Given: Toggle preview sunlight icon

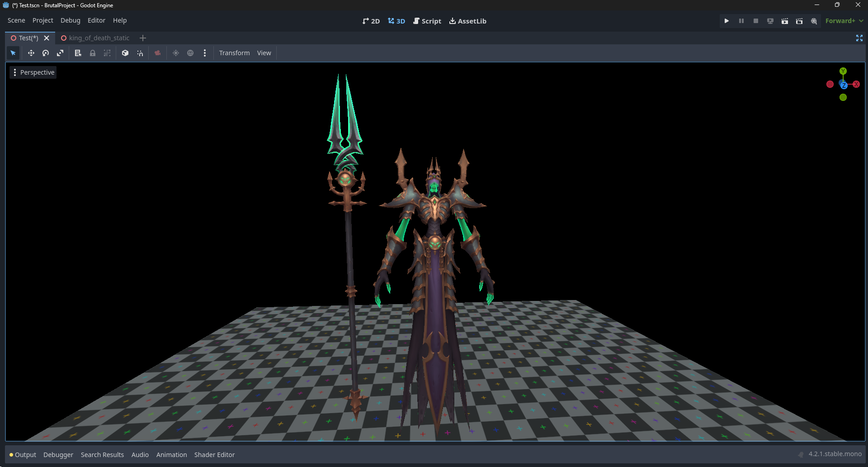Looking at the screenshot, I should 176,53.
